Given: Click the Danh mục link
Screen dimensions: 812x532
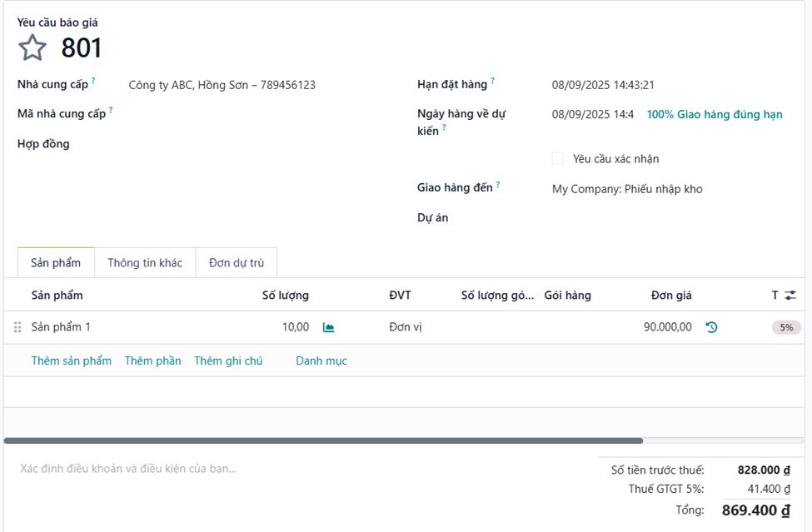Looking at the screenshot, I should [321, 360].
